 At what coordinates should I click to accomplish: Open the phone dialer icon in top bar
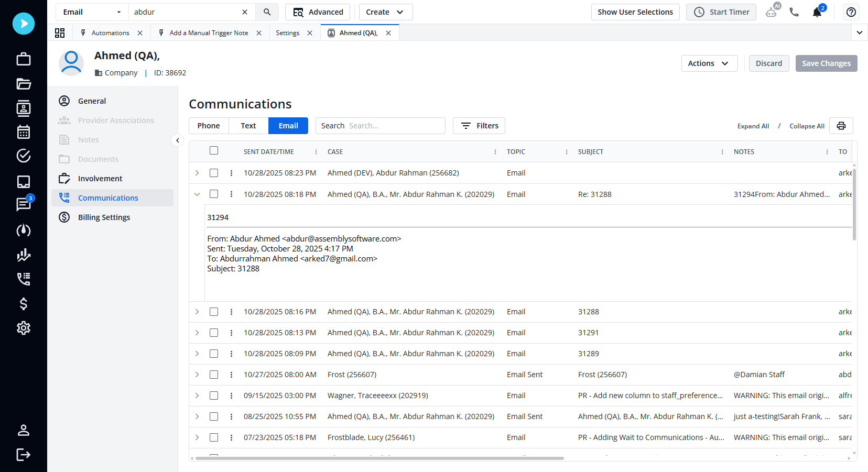pyautogui.click(x=794, y=12)
